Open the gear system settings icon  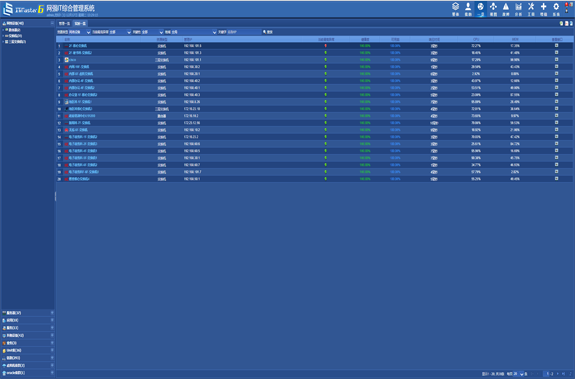coord(556,9)
